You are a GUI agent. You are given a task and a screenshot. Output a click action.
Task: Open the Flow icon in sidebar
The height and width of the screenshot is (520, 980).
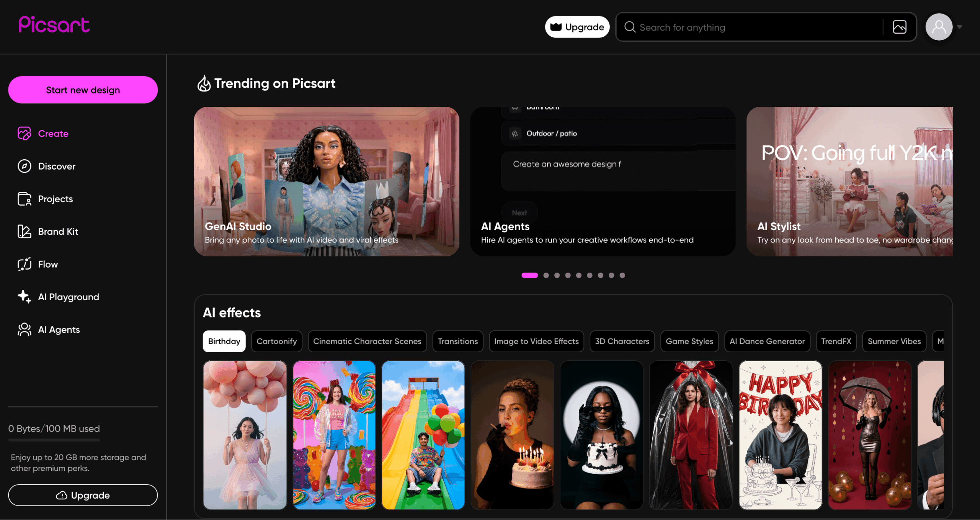24,264
